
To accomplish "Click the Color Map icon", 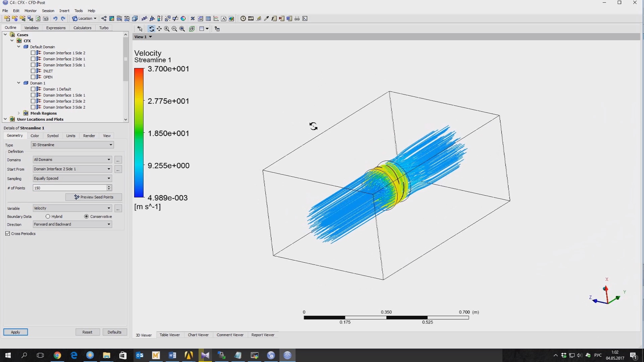I will tap(183, 18).
